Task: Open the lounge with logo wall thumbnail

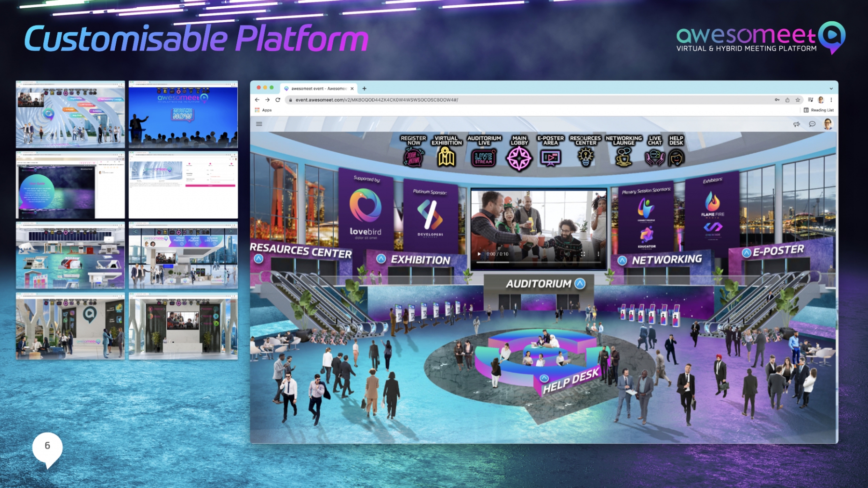Action: coord(70,326)
